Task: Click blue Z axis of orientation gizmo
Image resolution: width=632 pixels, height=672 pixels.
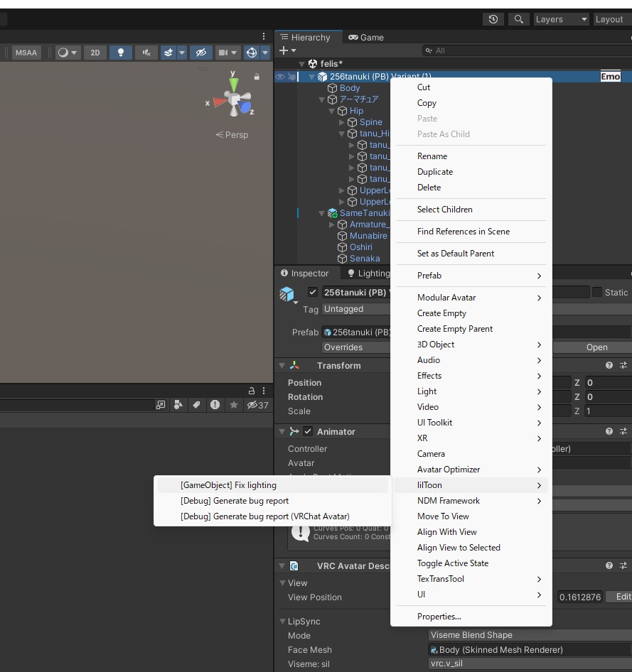Action: [x=245, y=107]
